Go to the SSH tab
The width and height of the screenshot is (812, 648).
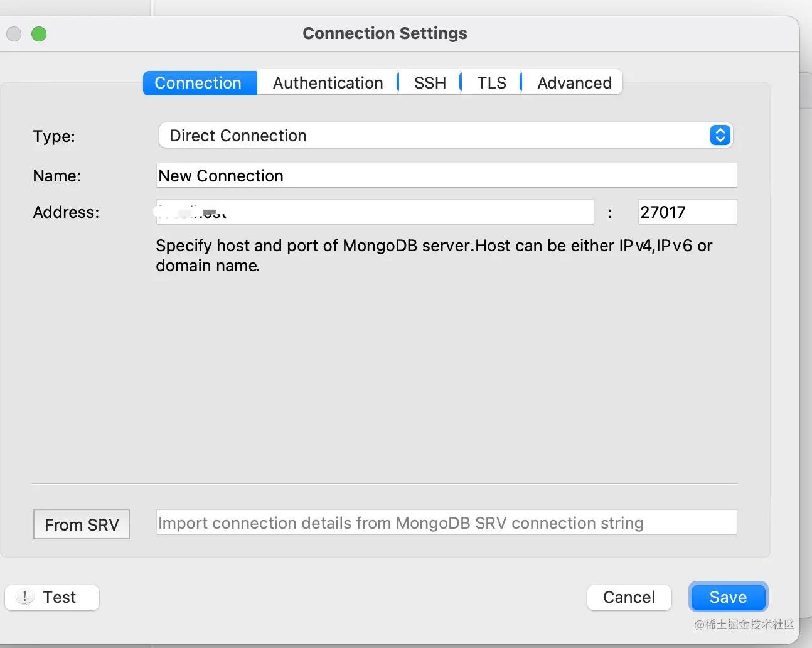tap(430, 83)
